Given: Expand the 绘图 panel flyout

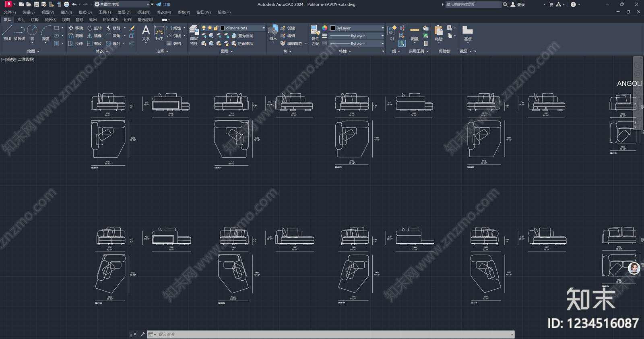Looking at the screenshot, I should (x=33, y=51).
